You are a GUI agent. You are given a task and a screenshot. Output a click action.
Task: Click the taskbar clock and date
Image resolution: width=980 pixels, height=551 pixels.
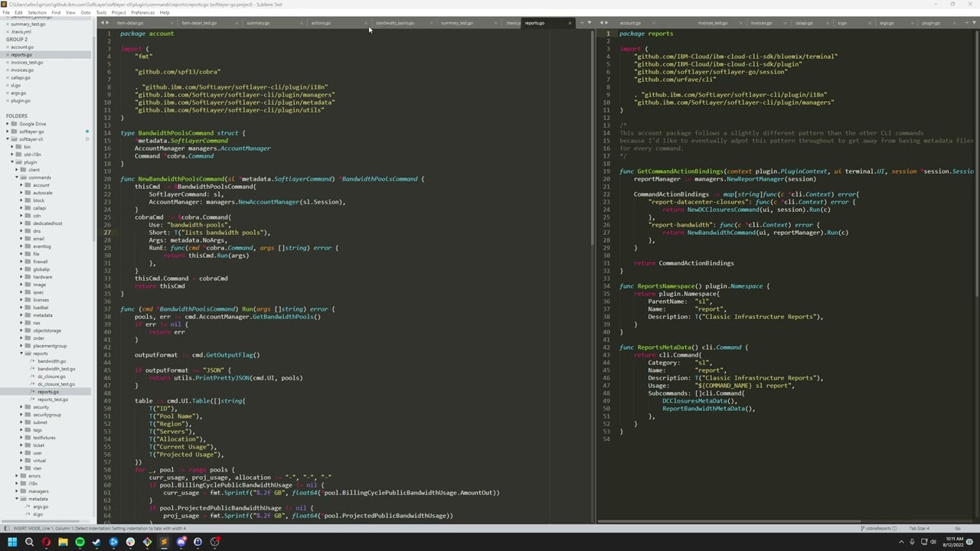(x=954, y=542)
